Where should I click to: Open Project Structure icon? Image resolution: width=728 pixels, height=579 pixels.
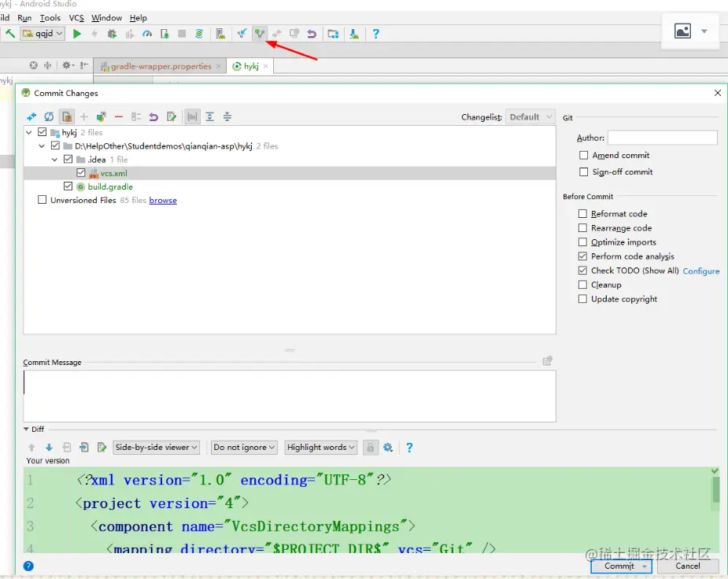[333, 34]
